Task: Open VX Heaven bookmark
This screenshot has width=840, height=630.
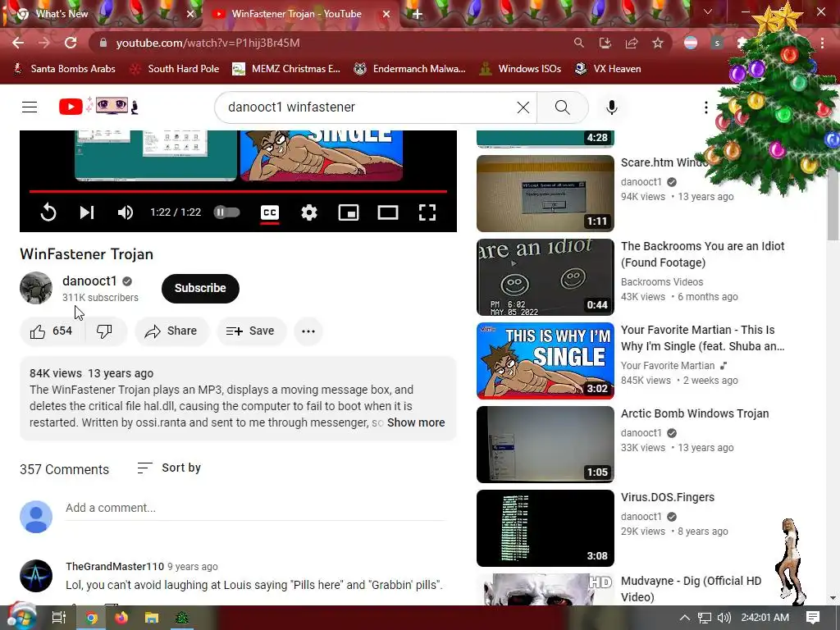Action: pyautogui.click(x=608, y=69)
